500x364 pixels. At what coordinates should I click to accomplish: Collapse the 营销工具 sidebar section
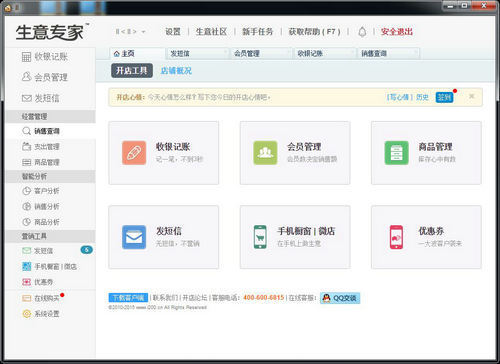(x=50, y=236)
